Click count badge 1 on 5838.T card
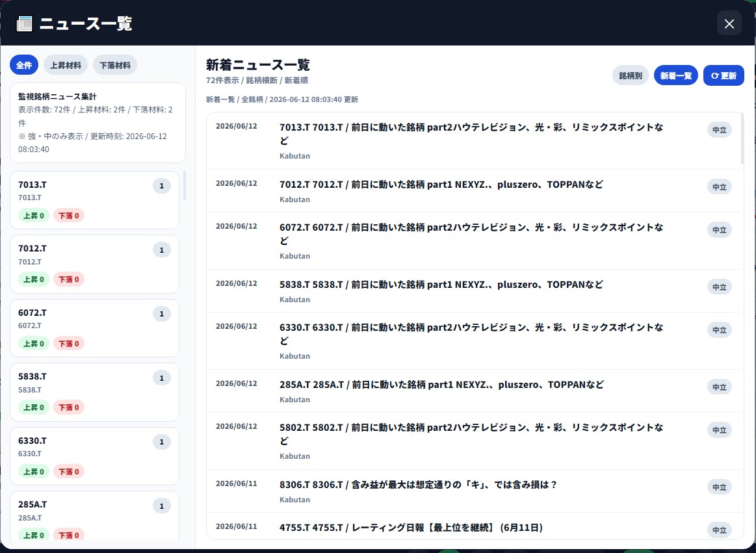 pyautogui.click(x=161, y=378)
